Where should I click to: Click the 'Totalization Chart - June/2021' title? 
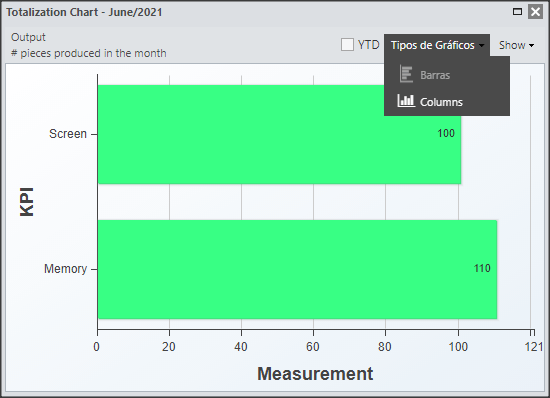pos(84,12)
